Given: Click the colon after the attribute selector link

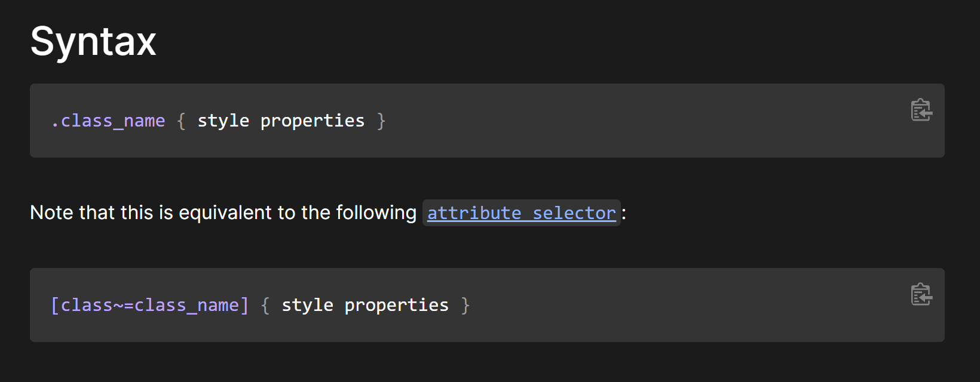Looking at the screenshot, I should [x=624, y=214].
